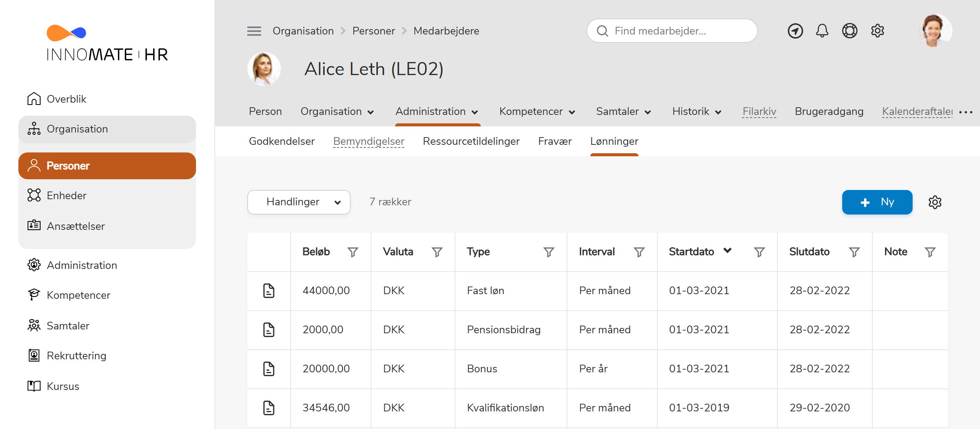Filter the Type column
The height and width of the screenshot is (429, 980).
(x=549, y=252)
